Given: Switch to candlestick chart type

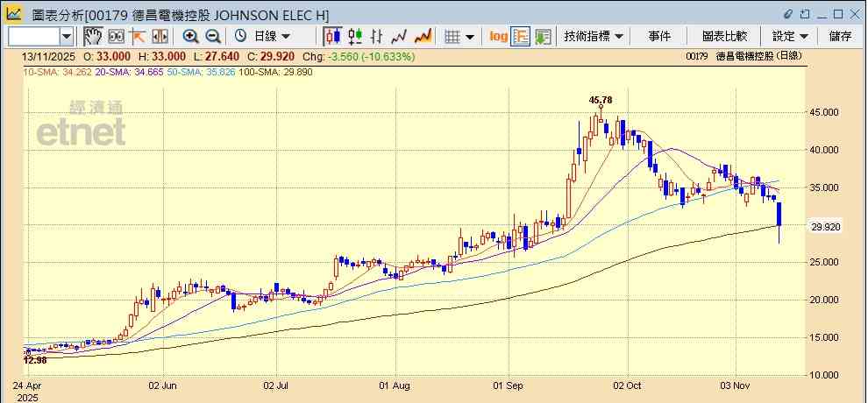Looking at the screenshot, I should pyautogui.click(x=332, y=36).
